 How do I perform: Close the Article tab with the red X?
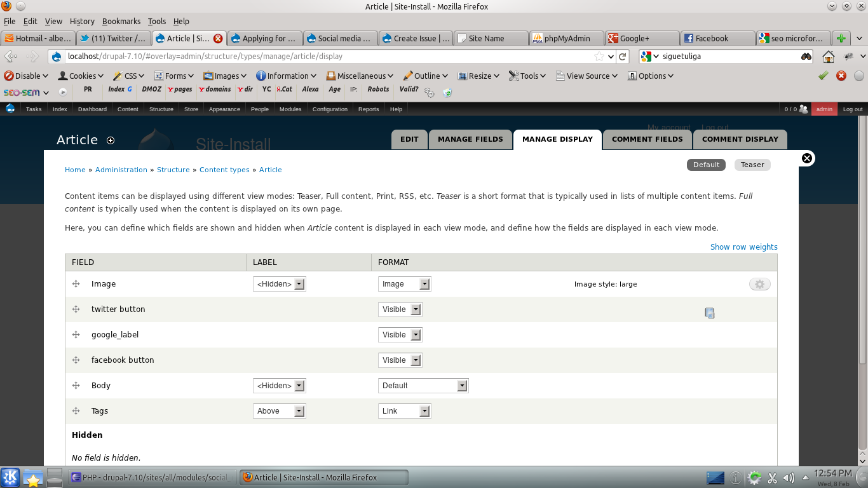click(x=218, y=38)
